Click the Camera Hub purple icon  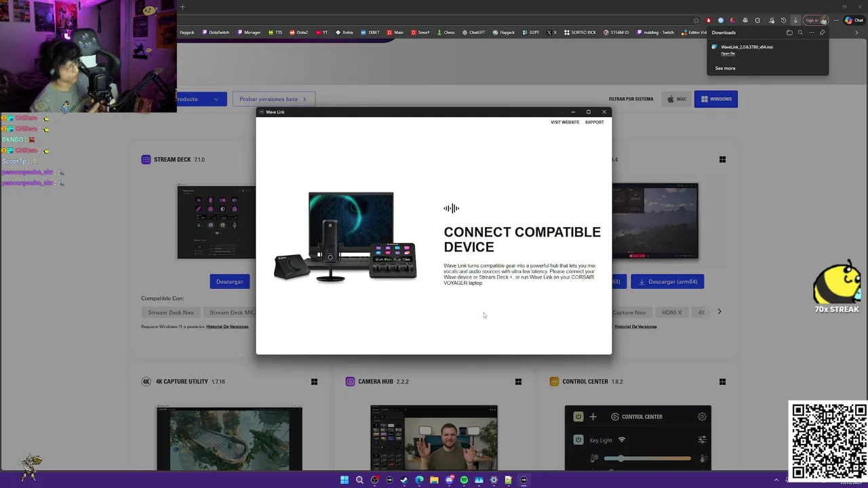click(x=350, y=382)
